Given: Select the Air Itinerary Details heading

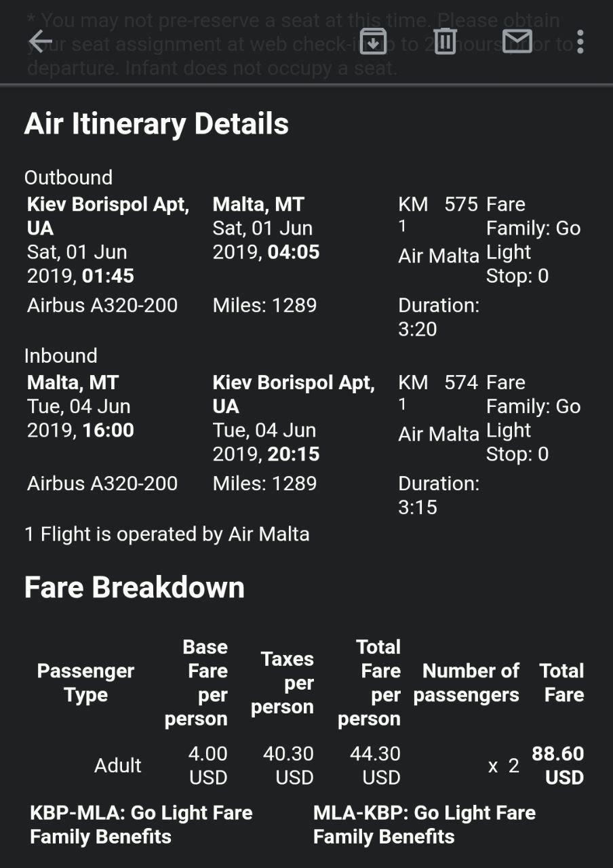Looking at the screenshot, I should coord(157,124).
